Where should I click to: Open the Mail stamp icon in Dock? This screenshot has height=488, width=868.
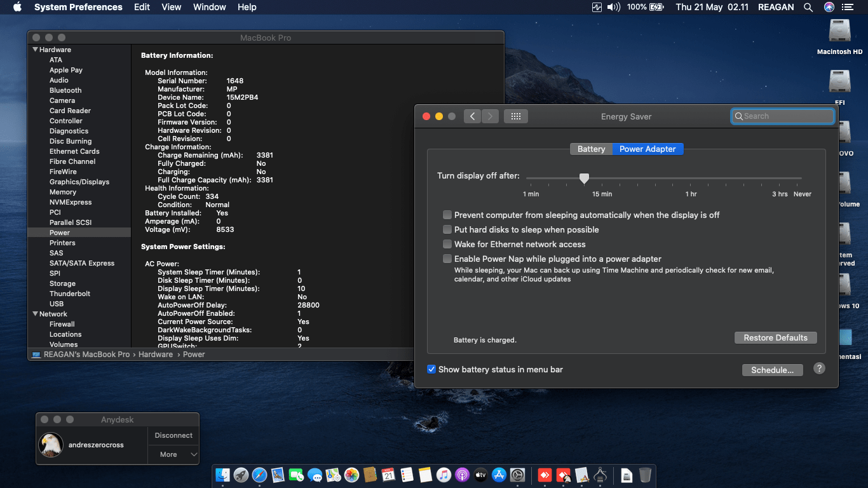(278, 475)
